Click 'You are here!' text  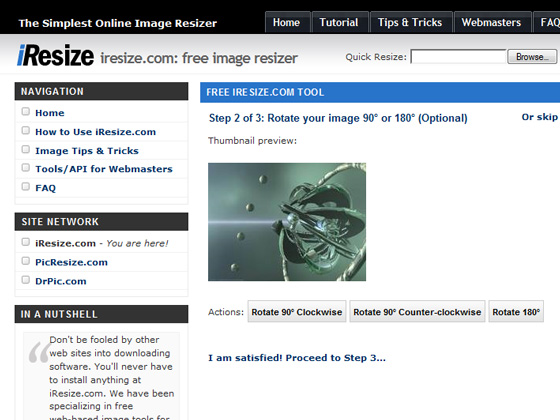coord(138,244)
